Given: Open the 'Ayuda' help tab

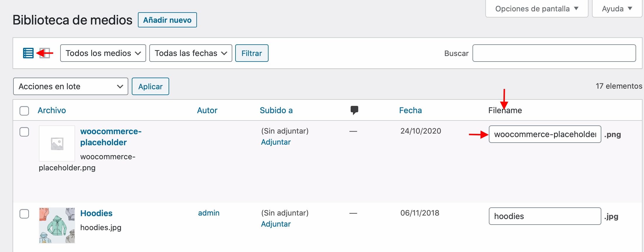Looking at the screenshot, I should 617,9.
